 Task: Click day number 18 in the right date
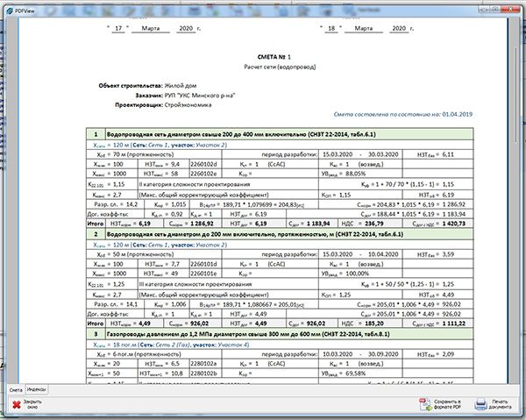click(x=331, y=29)
